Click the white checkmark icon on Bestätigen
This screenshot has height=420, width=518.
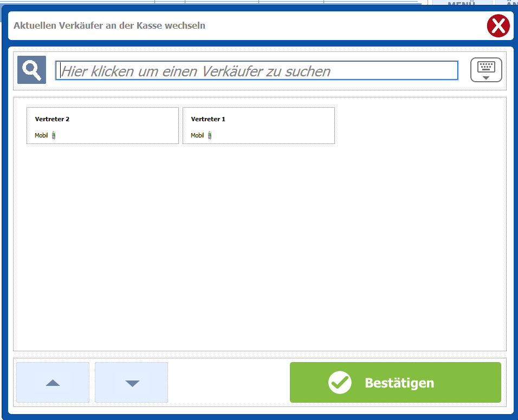pos(340,383)
